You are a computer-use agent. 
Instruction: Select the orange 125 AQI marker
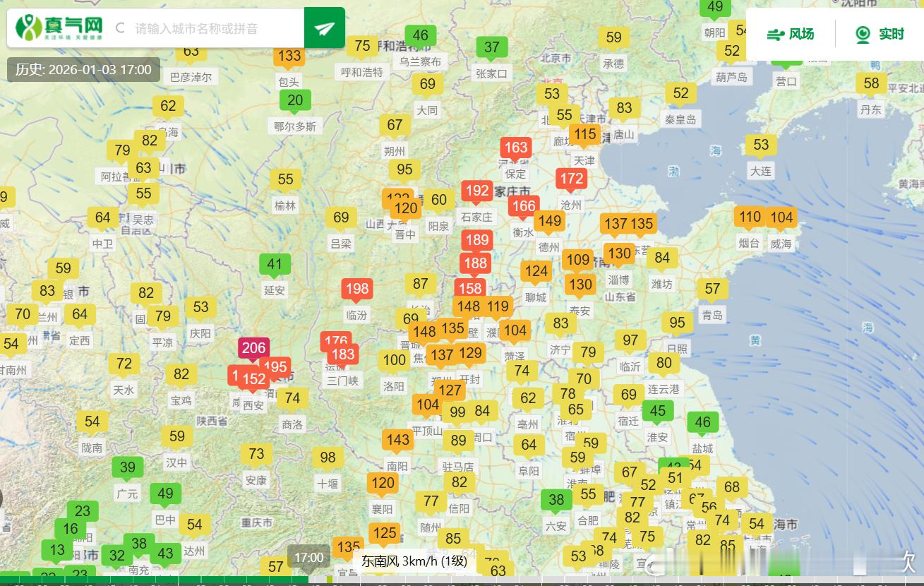click(385, 534)
